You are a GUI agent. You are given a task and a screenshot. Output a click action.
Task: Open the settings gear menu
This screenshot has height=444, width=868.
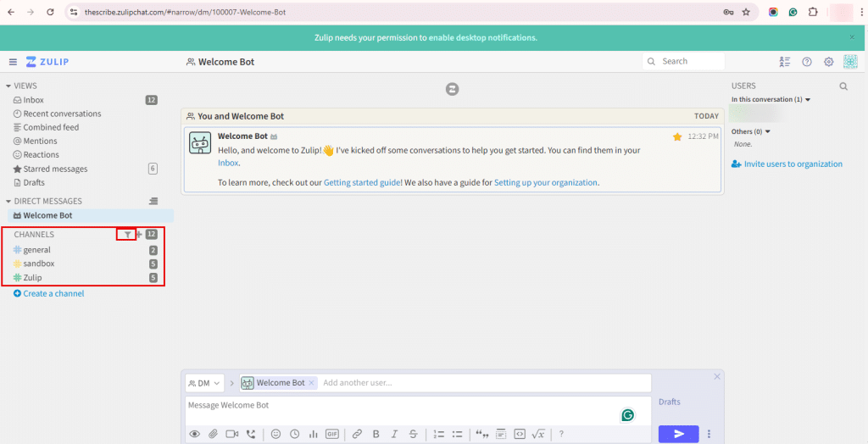829,62
